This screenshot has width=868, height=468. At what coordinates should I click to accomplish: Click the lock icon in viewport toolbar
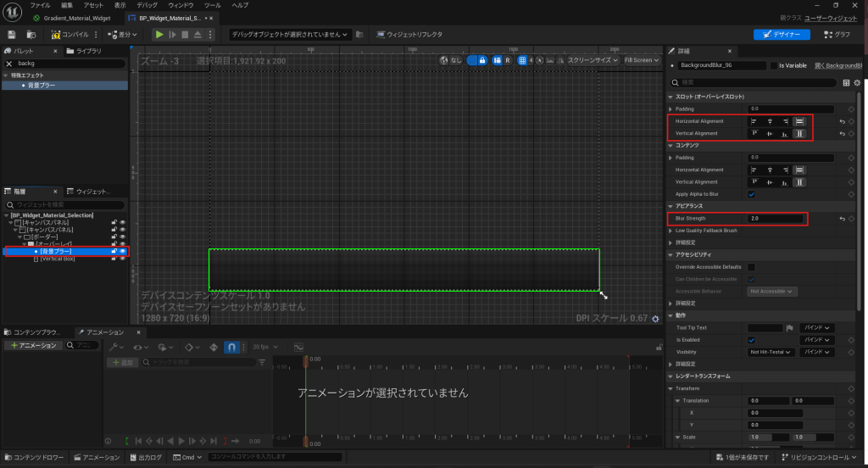tap(482, 60)
